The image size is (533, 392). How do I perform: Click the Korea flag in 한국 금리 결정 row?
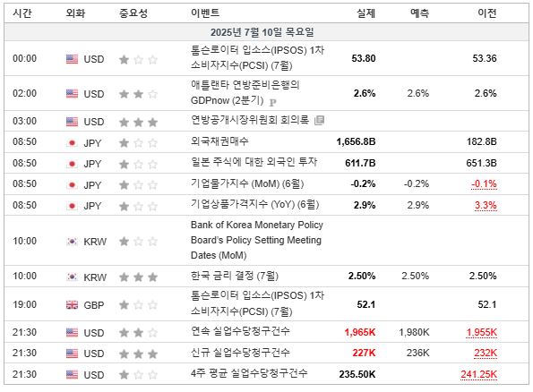(x=72, y=277)
